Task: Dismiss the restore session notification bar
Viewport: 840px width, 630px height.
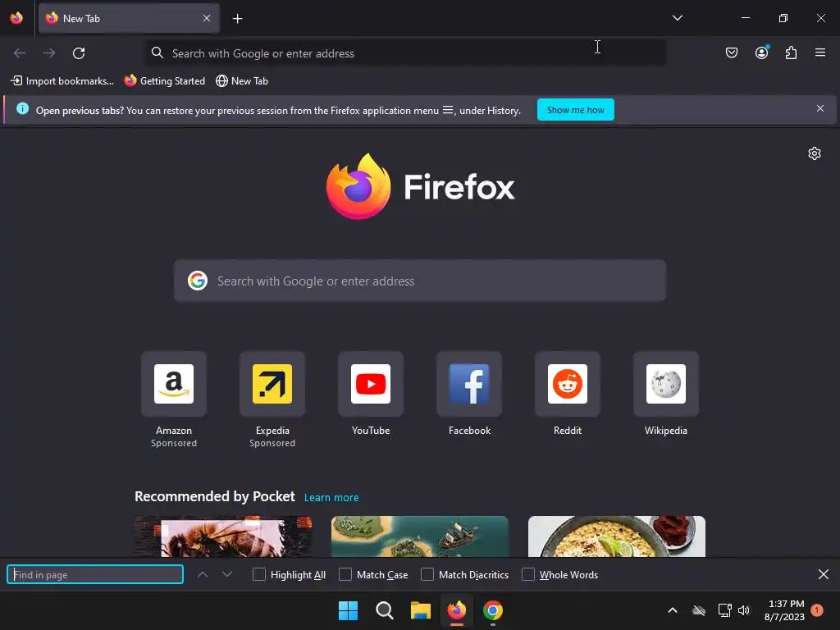Action: (x=820, y=109)
